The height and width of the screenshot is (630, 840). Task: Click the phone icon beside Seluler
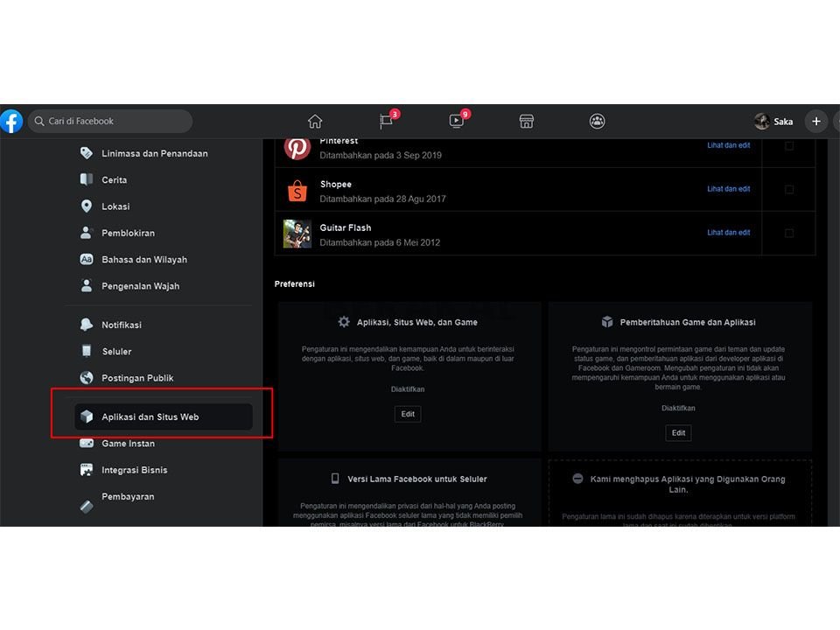click(x=87, y=351)
